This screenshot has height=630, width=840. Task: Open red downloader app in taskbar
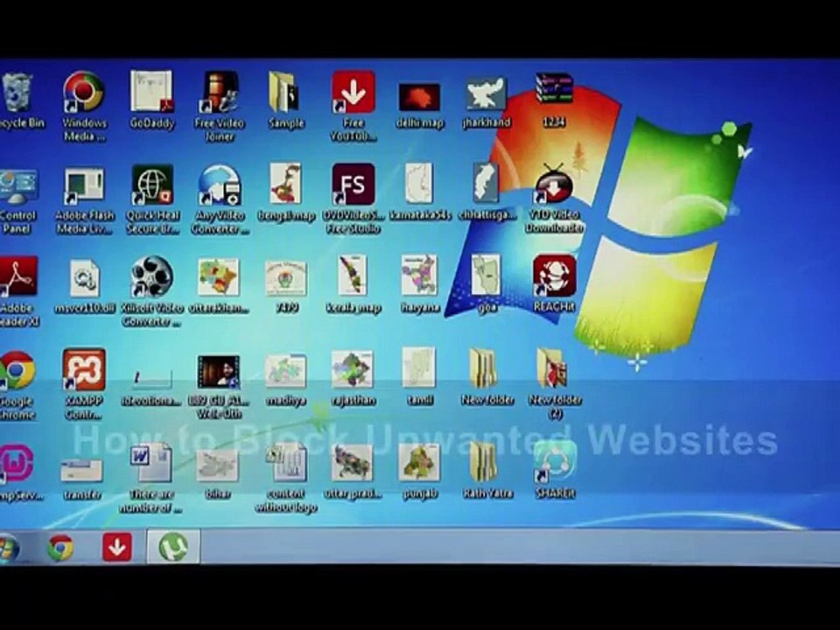116,548
